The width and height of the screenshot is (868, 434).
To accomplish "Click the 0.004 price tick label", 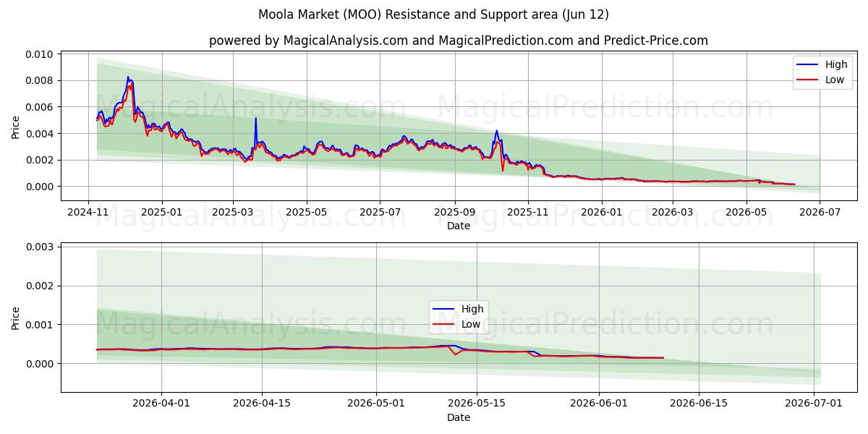I will [40, 134].
